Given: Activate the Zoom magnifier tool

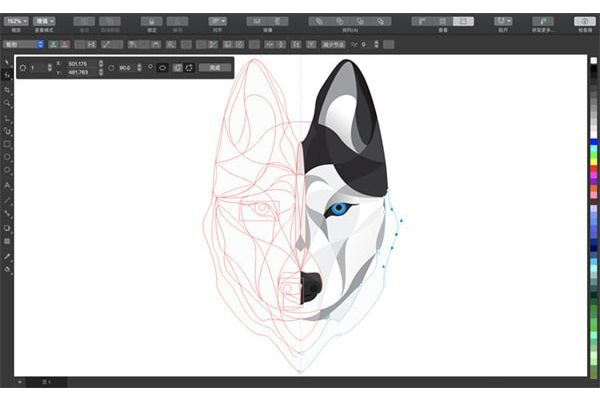Looking at the screenshot, I should (x=7, y=103).
